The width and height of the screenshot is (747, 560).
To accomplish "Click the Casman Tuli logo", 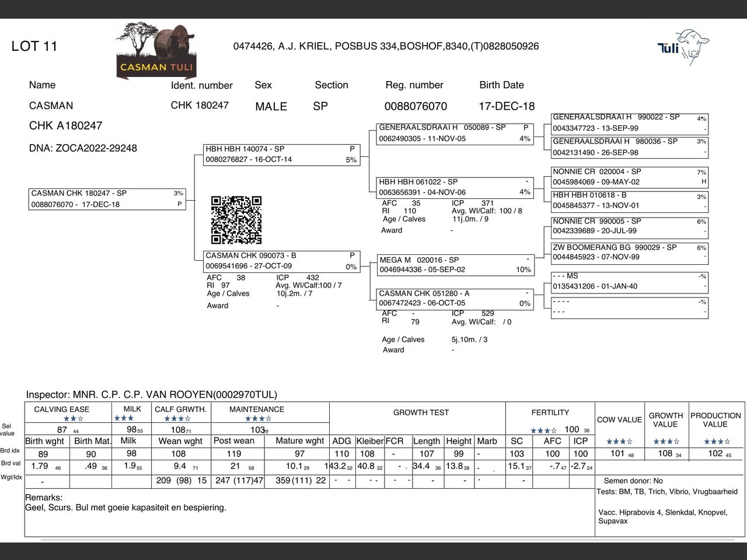I will pyautogui.click(x=156, y=51).
